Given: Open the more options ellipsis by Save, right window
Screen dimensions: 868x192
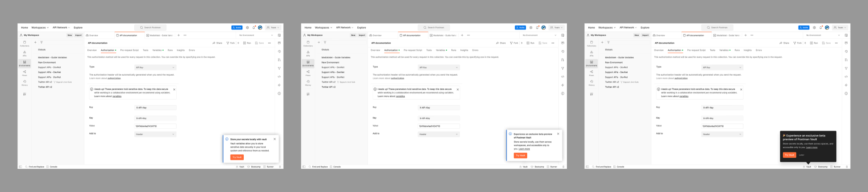Looking at the screenshot, I should 836,43.
